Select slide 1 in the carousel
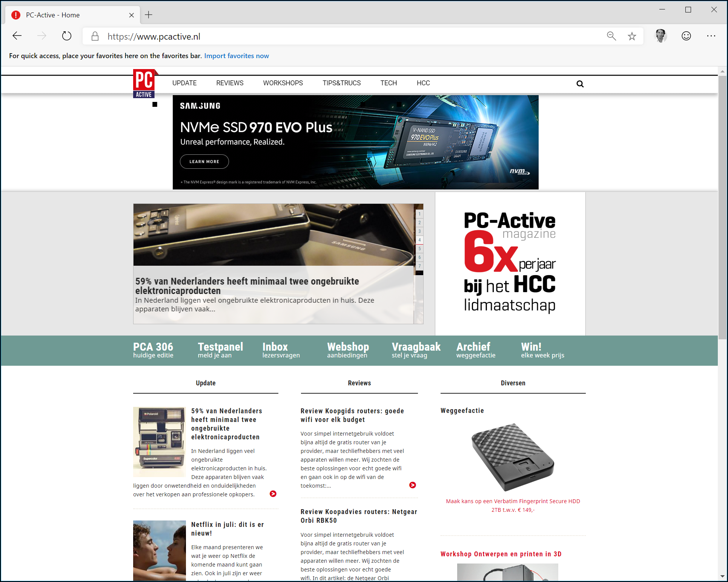This screenshot has width=728, height=582. click(x=419, y=214)
